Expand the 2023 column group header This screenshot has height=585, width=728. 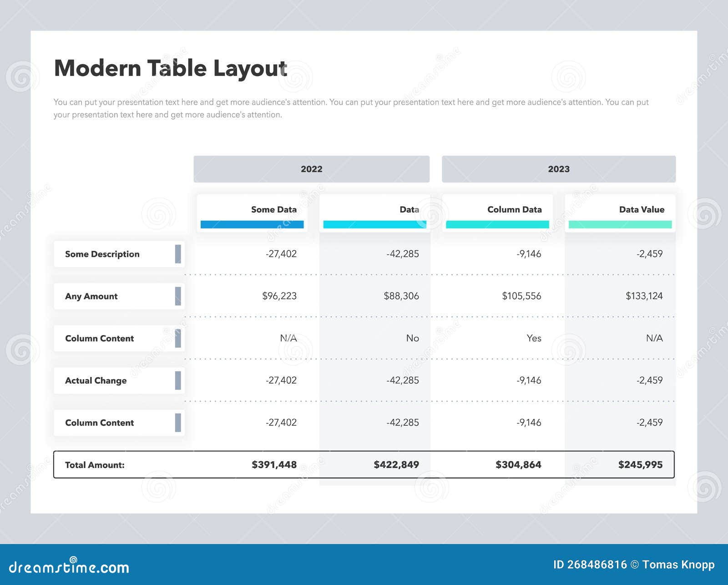click(x=559, y=169)
